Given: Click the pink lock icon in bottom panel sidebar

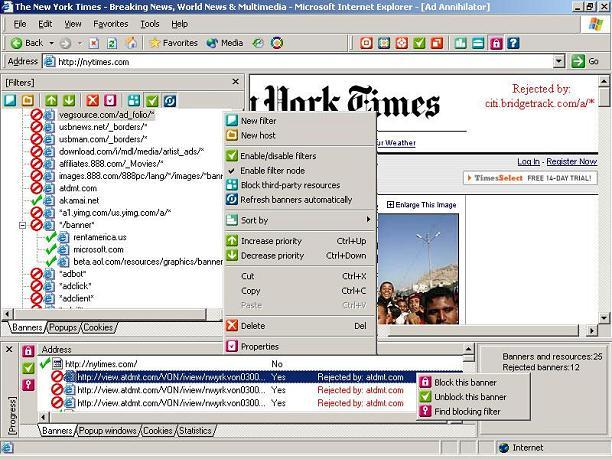Looking at the screenshot, I should 28,350.
